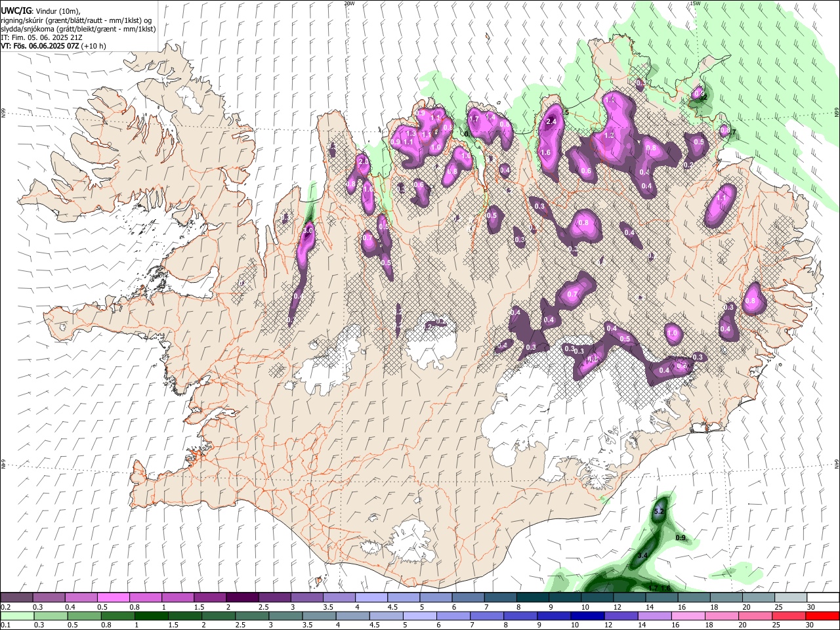Viewport: 840px width, 630px height.
Task: Pick the light pink rain swatch 16–18
Action: tap(688, 616)
